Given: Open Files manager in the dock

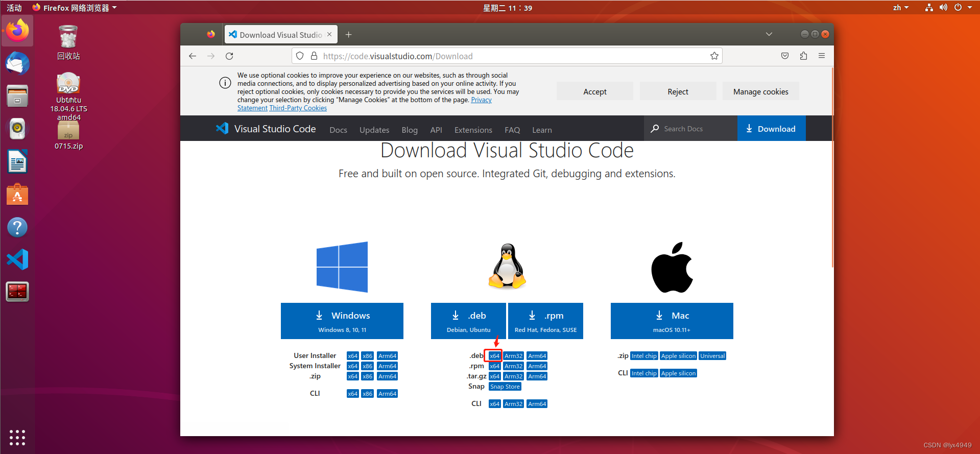Looking at the screenshot, I should 17,96.
